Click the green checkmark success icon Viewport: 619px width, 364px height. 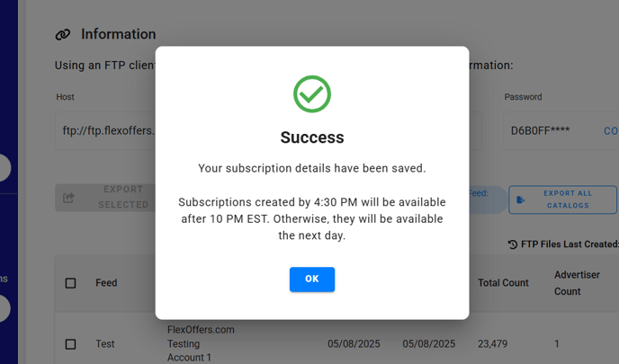tap(312, 94)
